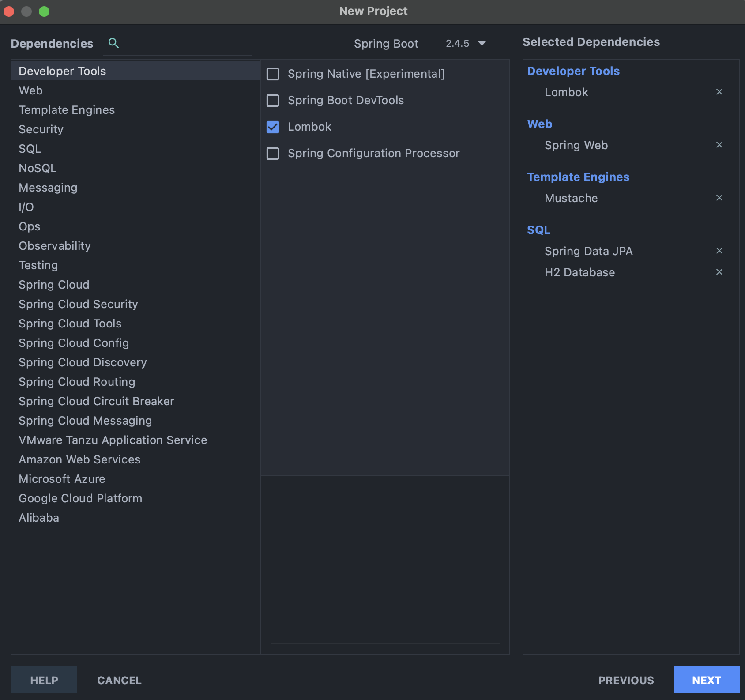The height and width of the screenshot is (700, 745).
Task: Select the H2 Database selected entry
Action: coord(579,272)
